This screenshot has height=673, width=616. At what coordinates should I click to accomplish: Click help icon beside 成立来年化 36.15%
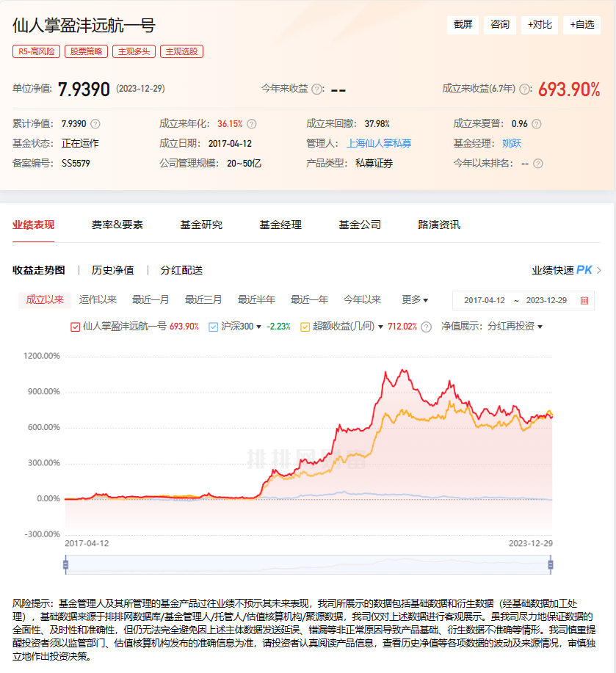point(252,124)
